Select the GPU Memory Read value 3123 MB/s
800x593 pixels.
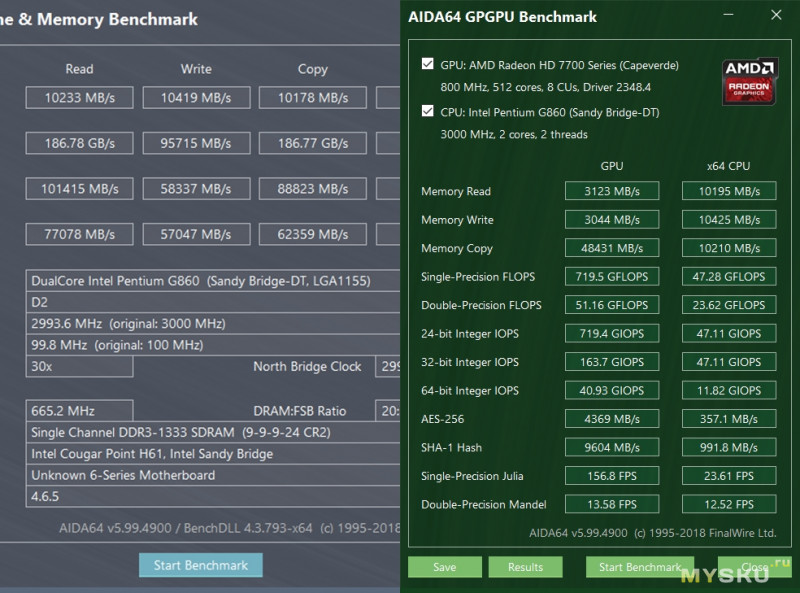[612, 191]
